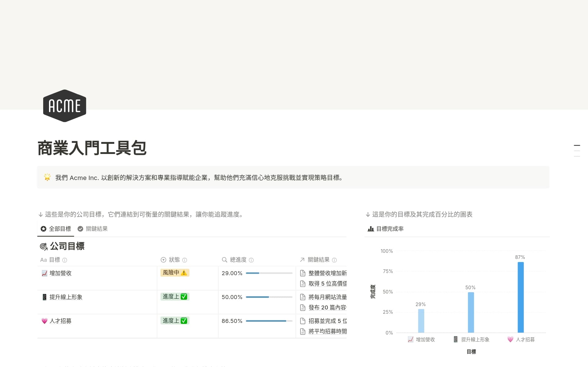This screenshot has width=588, height=367.
Task: Click the info icon beside 目標 header
Action: click(x=65, y=260)
